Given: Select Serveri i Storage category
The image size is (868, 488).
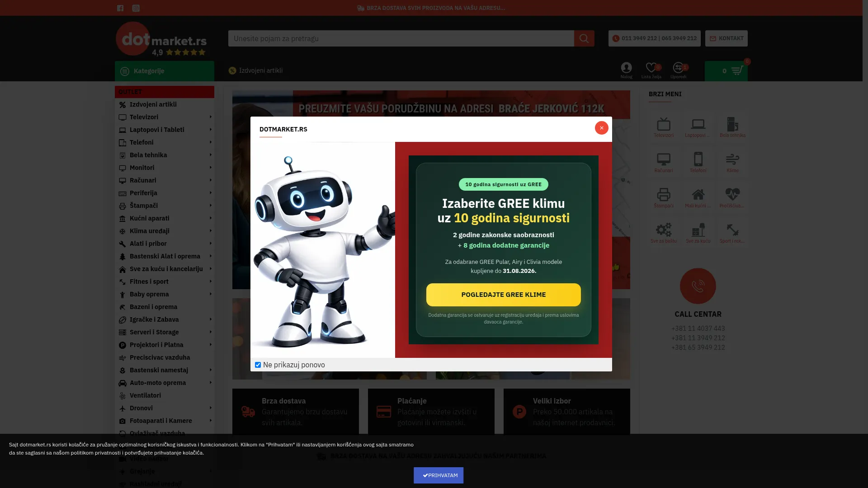Looking at the screenshot, I should [x=165, y=332].
